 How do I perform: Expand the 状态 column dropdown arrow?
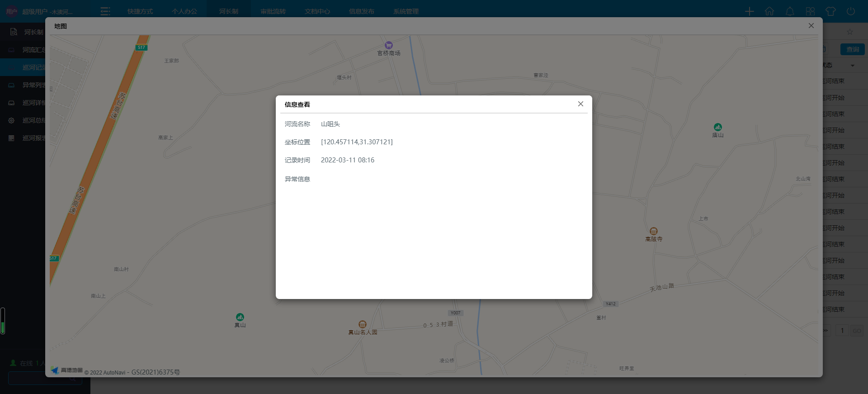pos(853,66)
